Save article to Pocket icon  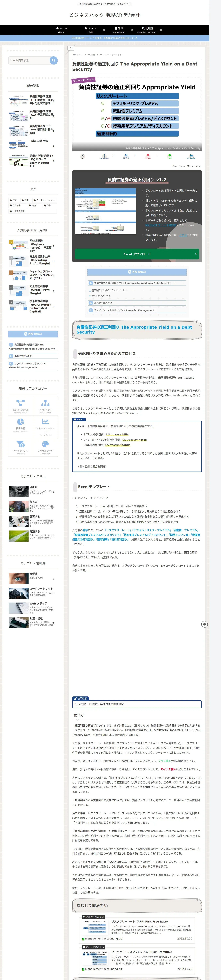(148, 156)
